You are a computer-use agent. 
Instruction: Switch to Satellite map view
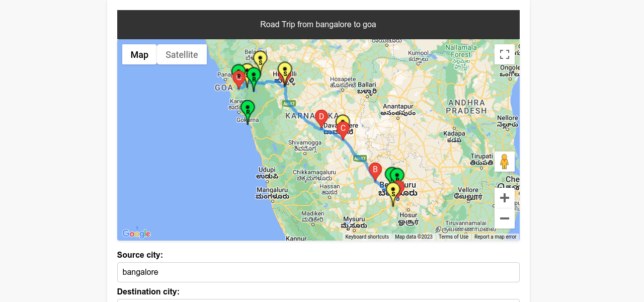182,54
